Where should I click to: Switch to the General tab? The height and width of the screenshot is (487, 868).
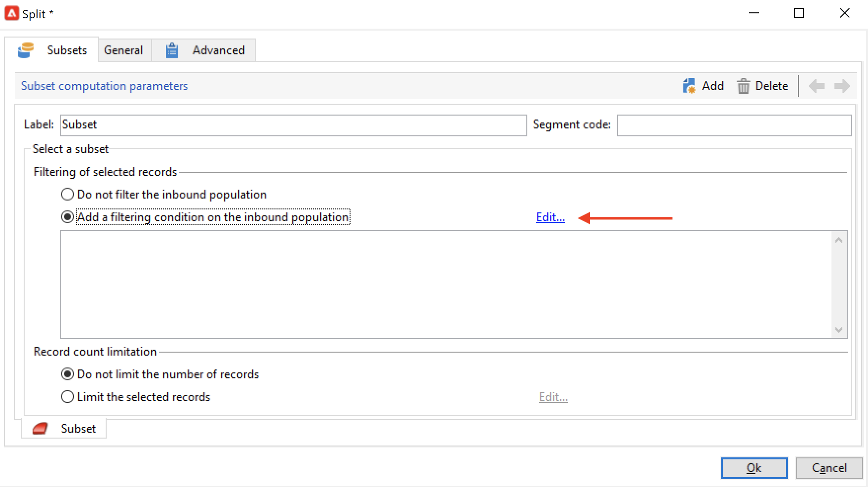tap(123, 50)
